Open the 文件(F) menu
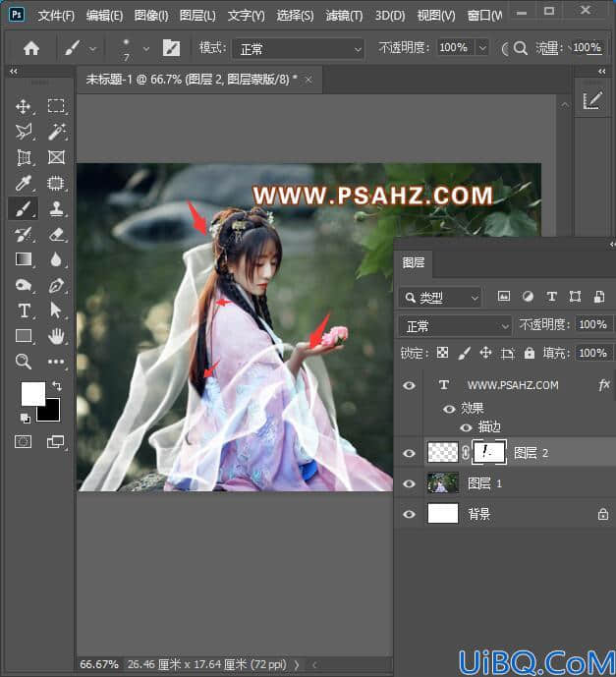The image size is (616, 677). pyautogui.click(x=56, y=16)
